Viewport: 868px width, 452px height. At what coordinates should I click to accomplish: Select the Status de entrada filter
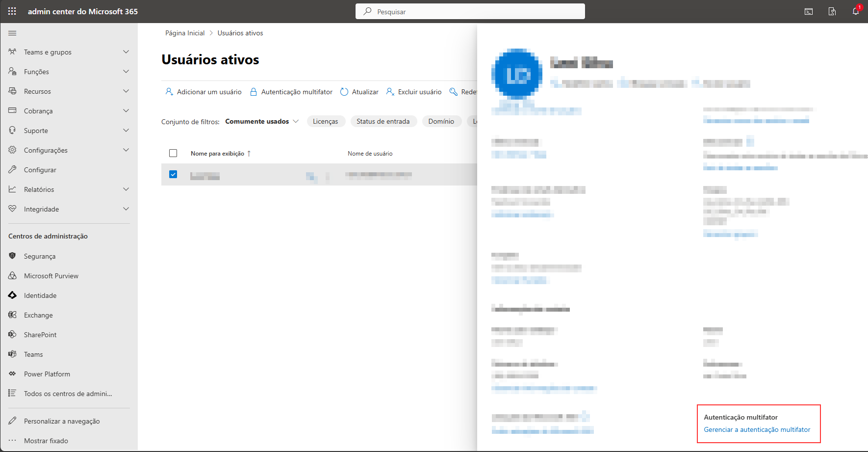383,121
